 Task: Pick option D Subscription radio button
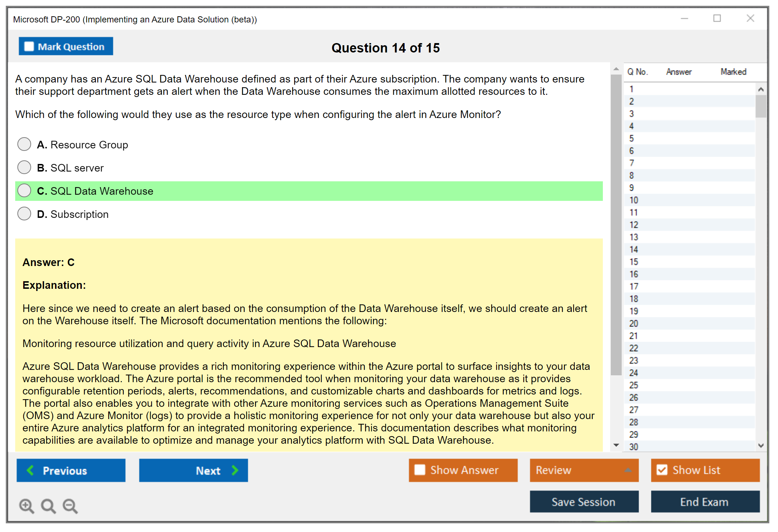pos(24,214)
